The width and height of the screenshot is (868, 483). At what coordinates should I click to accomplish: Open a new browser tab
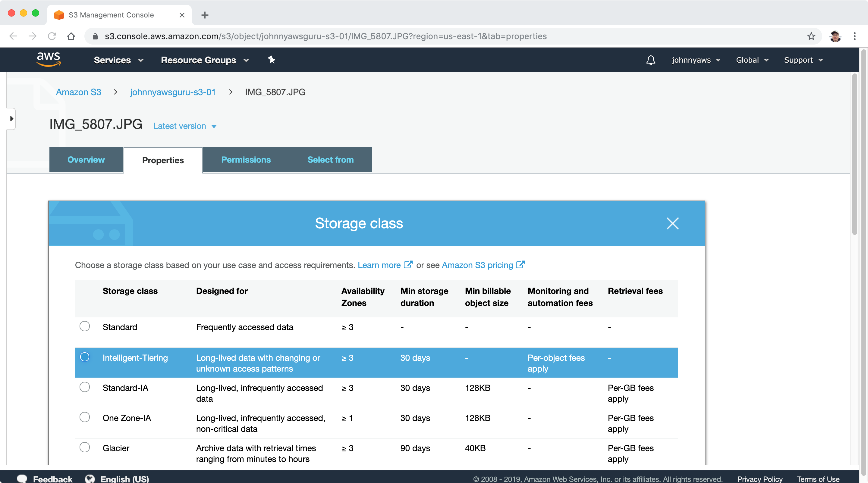click(205, 15)
